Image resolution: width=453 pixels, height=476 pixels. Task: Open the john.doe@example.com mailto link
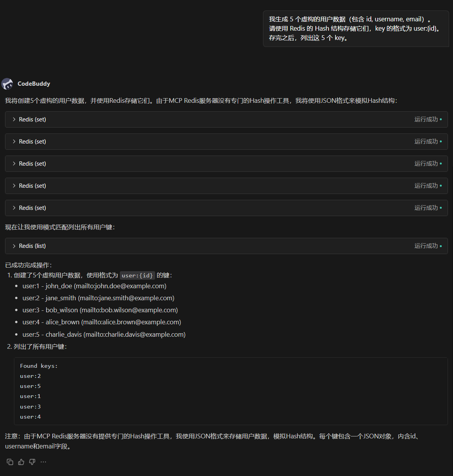[x=120, y=286]
